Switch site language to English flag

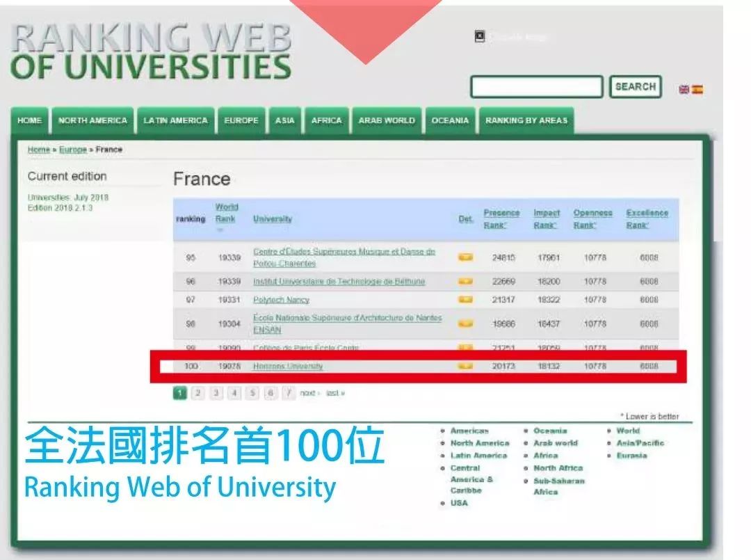point(684,89)
